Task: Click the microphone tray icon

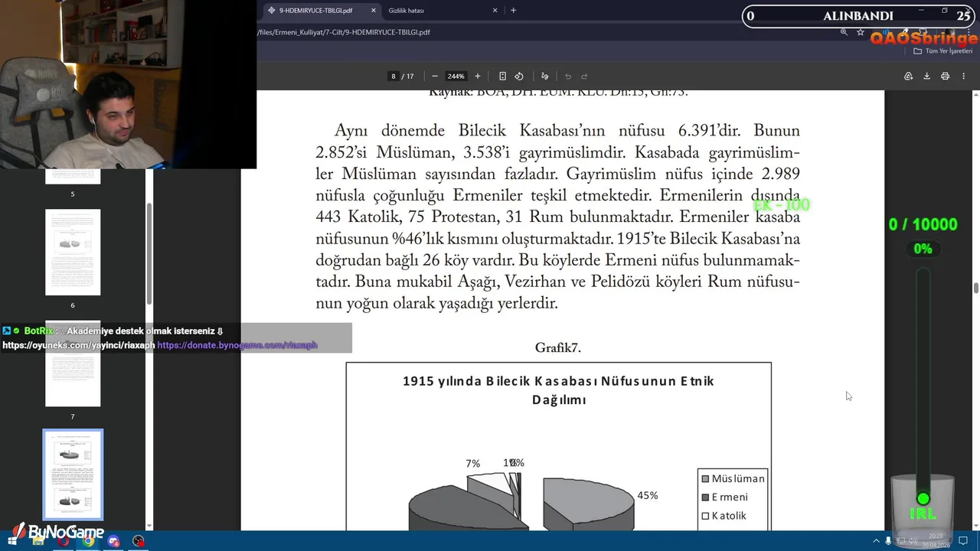Action: tap(888, 541)
